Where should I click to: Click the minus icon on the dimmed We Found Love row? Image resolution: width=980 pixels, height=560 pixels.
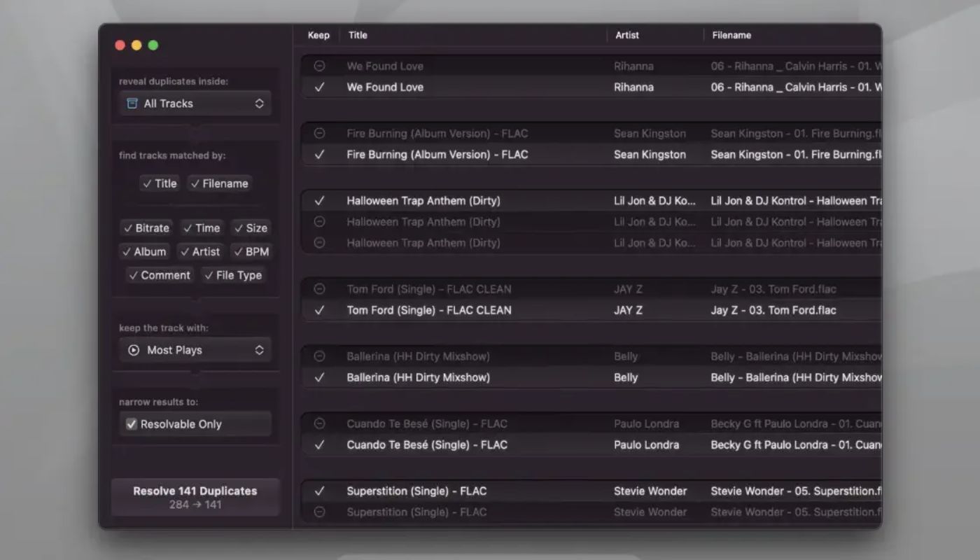(319, 66)
